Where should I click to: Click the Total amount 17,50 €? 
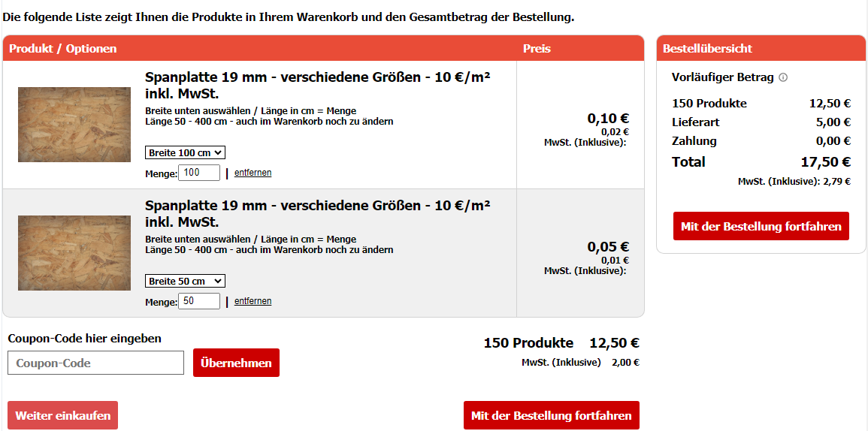point(825,162)
